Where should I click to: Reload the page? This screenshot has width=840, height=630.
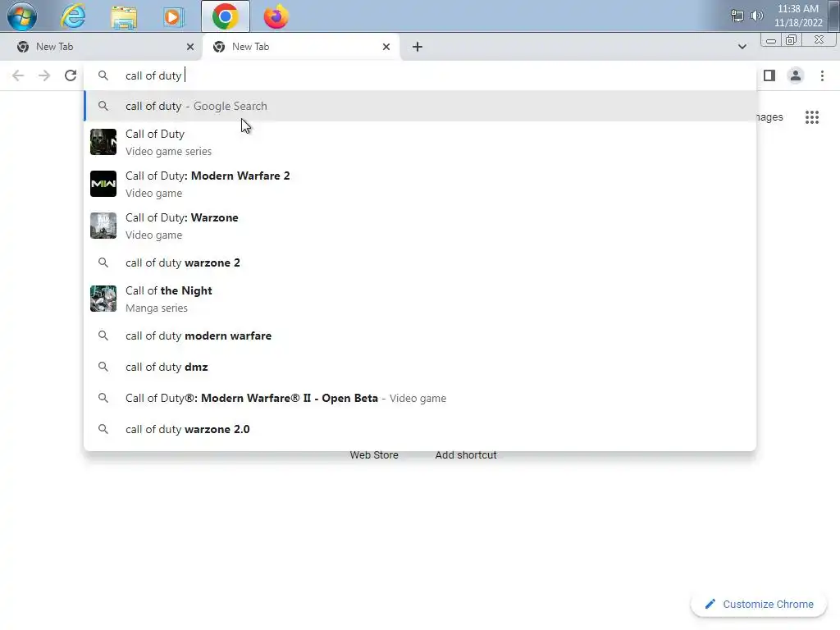click(x=71, y=75)
